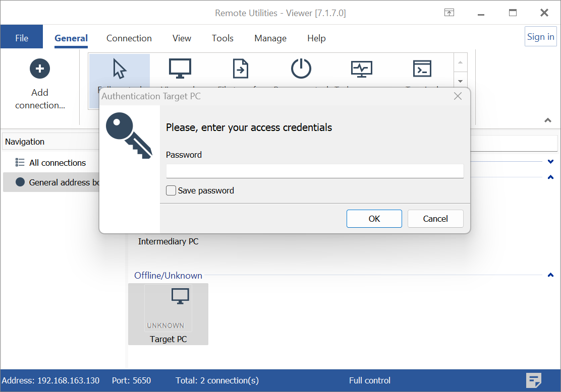Click the Sign in button

[540, 37]
